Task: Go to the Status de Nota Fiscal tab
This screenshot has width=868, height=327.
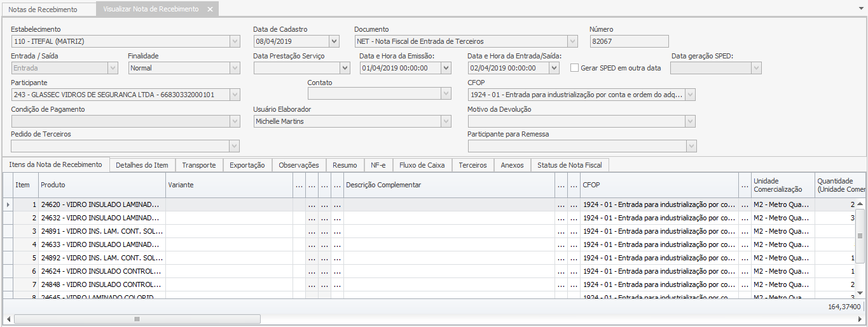Action: pos(570,165)
